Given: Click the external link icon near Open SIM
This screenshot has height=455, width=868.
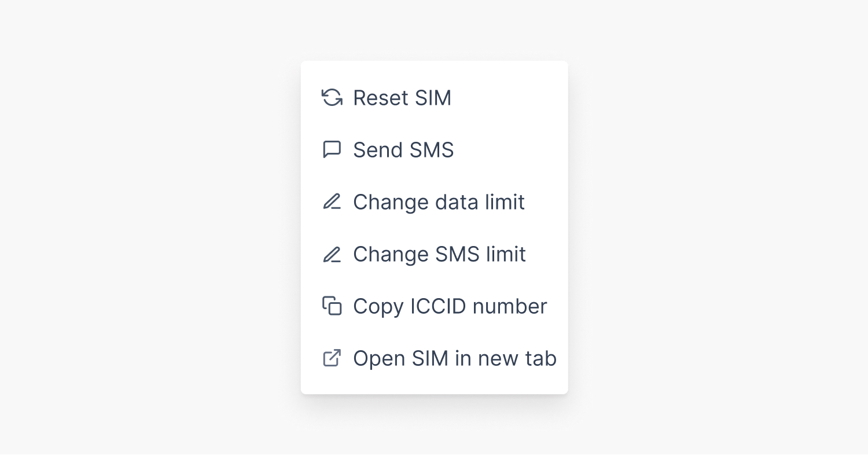Looking at the screenshot, I should point(332,358).
